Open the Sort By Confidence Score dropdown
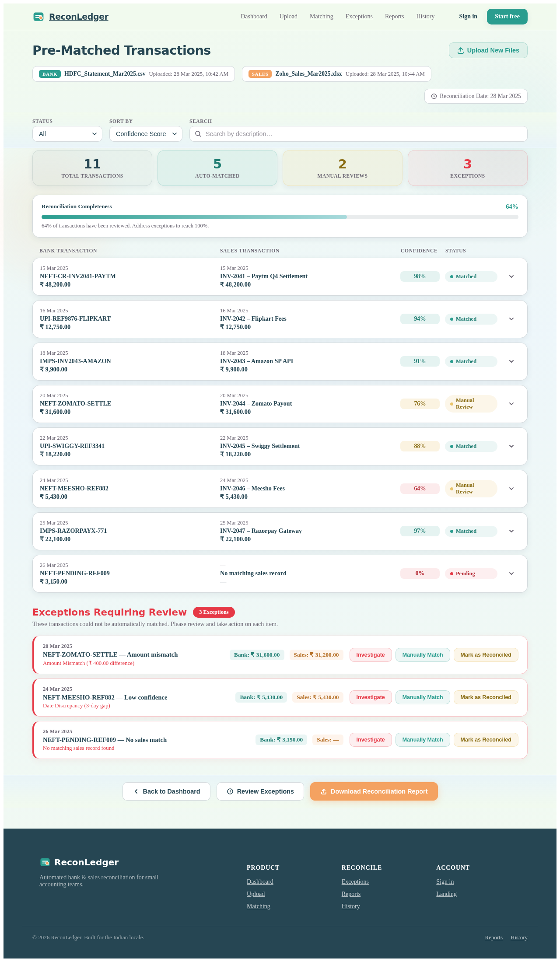560x962 pixels. pos(146,134)
